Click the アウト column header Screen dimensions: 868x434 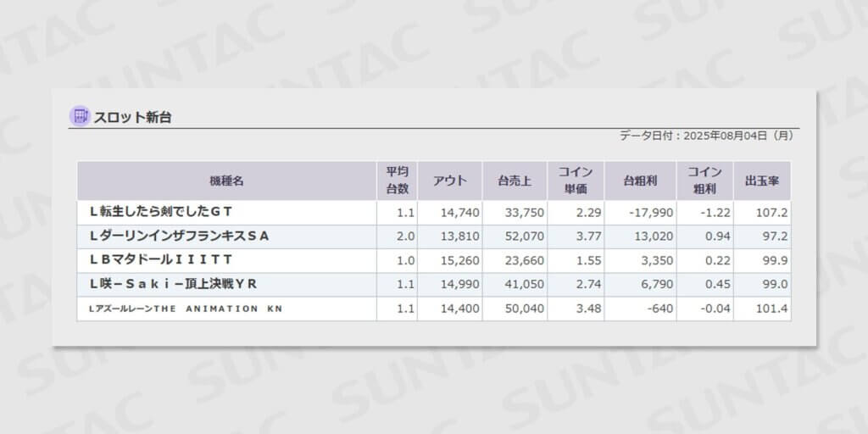pyautogui.click(x=449, y=181)
